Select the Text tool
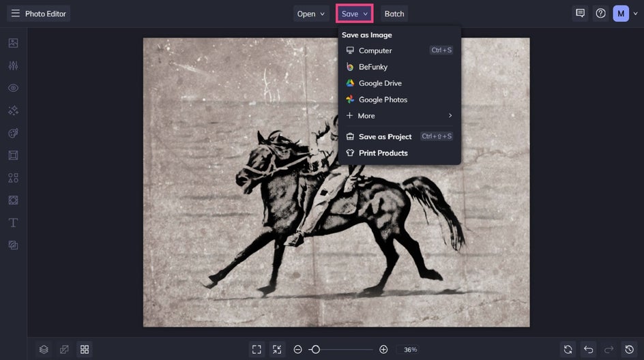644x360 pixels. click(x=13, y=222)
